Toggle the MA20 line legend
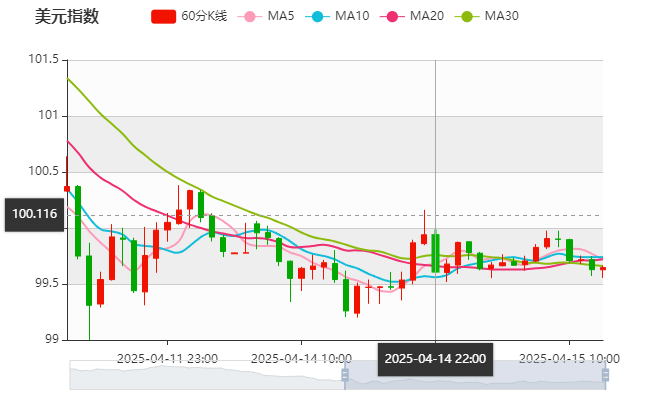 click(x=412, y=16)
